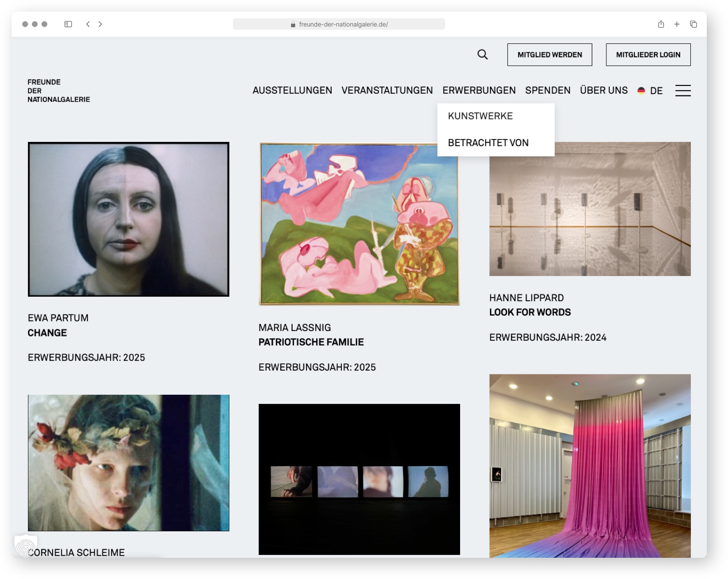Screen dimensions: 728x579
Task: Open the pink draped curtain artwork image
Action: [x=590, y=466]
